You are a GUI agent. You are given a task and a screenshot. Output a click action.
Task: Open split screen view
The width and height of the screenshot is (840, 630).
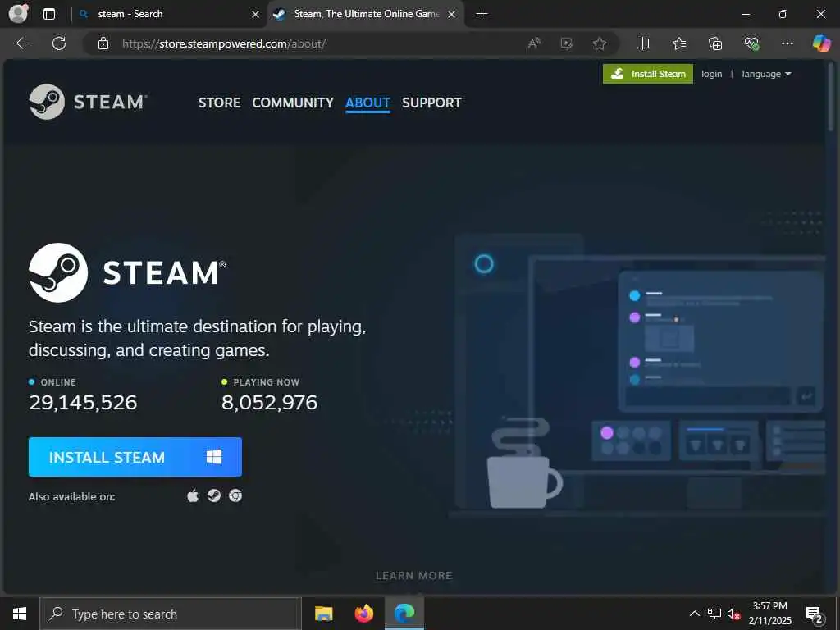pos(642,43)
